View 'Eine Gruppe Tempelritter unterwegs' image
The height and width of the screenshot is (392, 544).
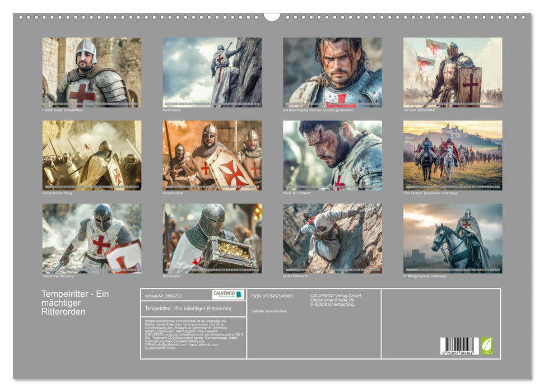point(452,155)
